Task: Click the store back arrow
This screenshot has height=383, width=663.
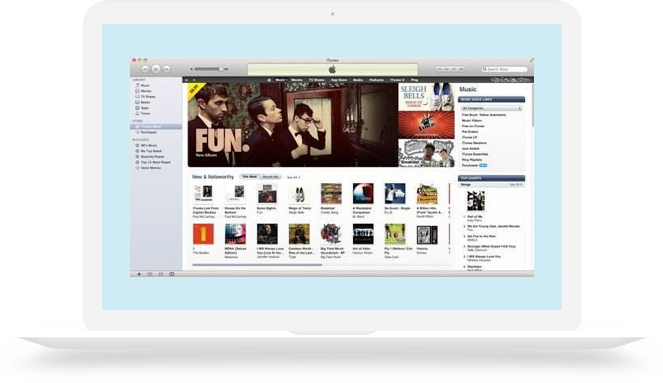Action: tap(187, 80)
